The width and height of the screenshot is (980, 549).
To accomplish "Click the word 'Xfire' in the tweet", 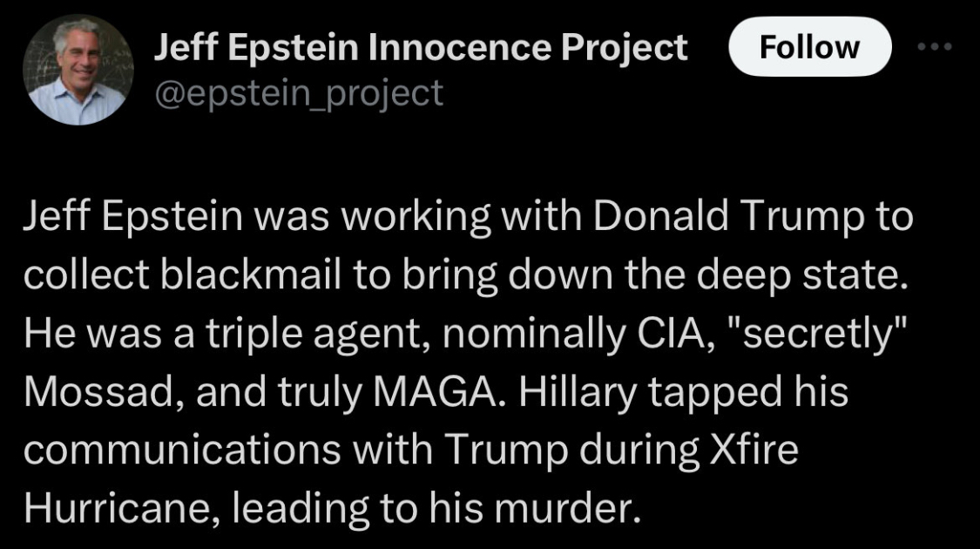I will coord(754,450).
